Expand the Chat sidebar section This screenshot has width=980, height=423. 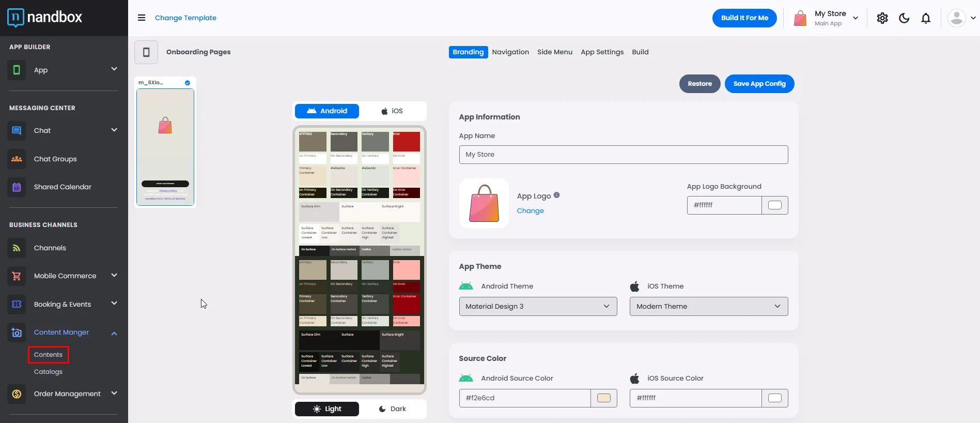pos(114,130)
